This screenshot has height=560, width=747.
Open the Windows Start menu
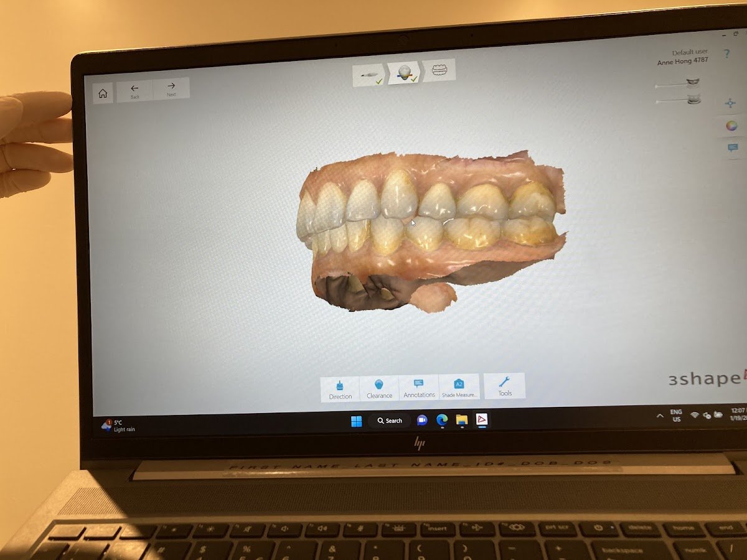(357, 421)
